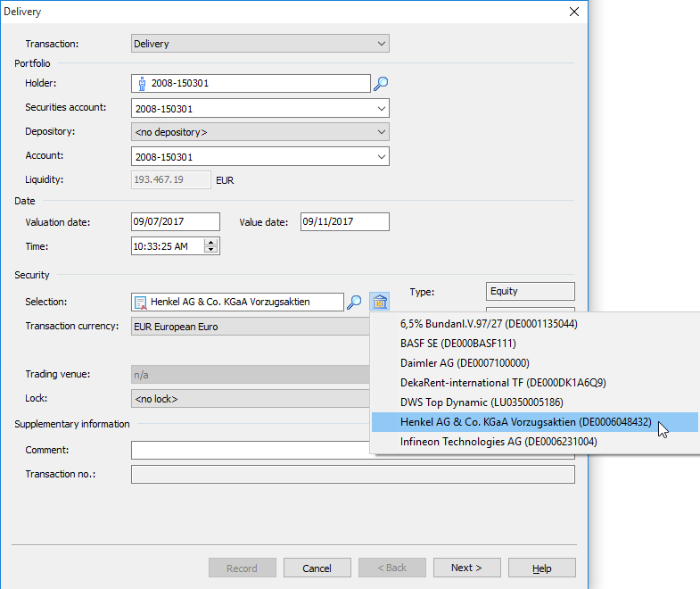The width and height of the screenshot is (700, 589).
Task: Open the Transaction type dropdown
Action: point(382,44)
